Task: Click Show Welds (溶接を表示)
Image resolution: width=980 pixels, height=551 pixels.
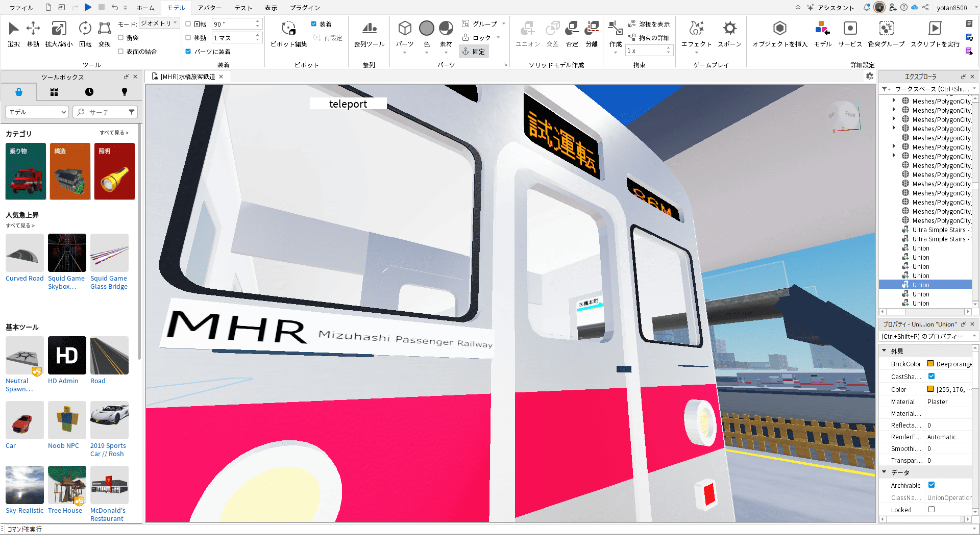Action: 649,24
